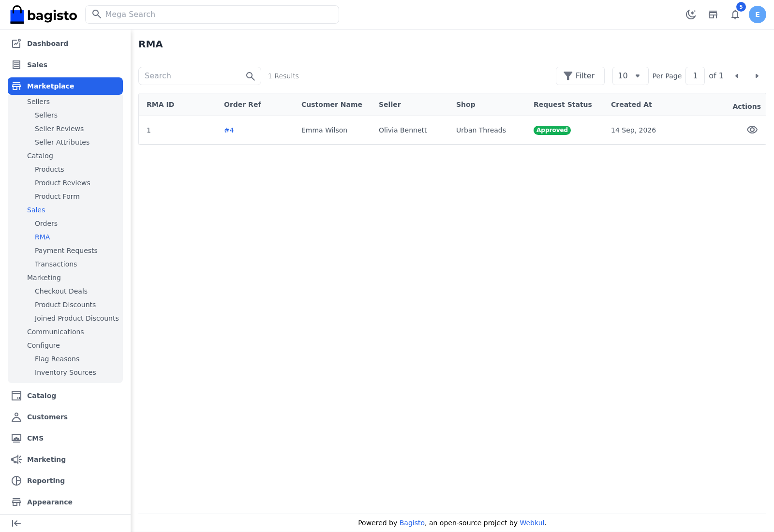Screen dimensions: 774x532
Task: Open the Filter panel
Action: click(x=580, y=76)
